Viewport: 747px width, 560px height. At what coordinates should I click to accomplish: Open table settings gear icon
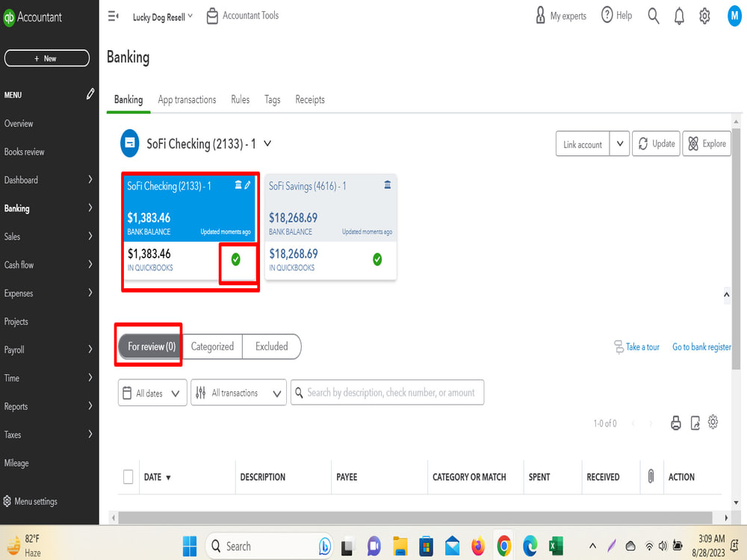pos(713,422)
